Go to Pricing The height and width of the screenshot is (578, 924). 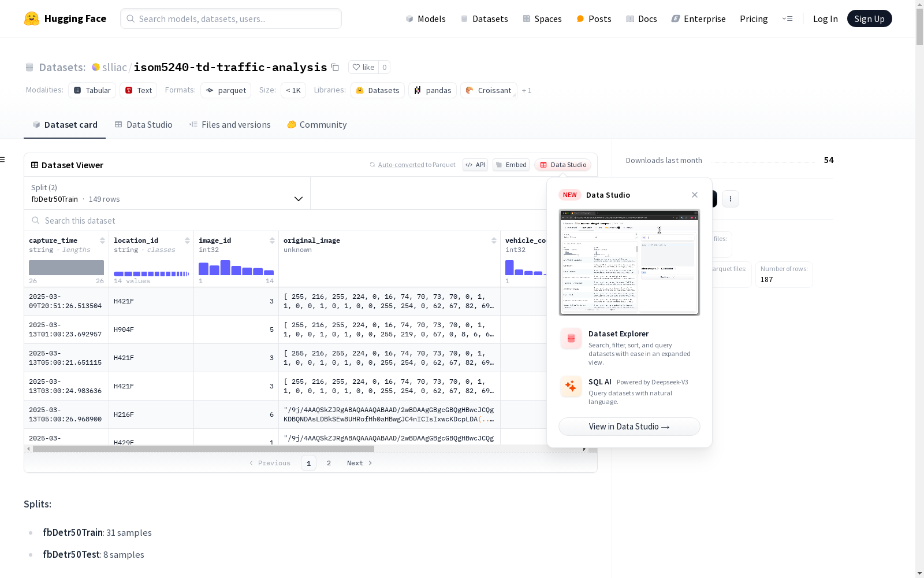coord(754,18)
